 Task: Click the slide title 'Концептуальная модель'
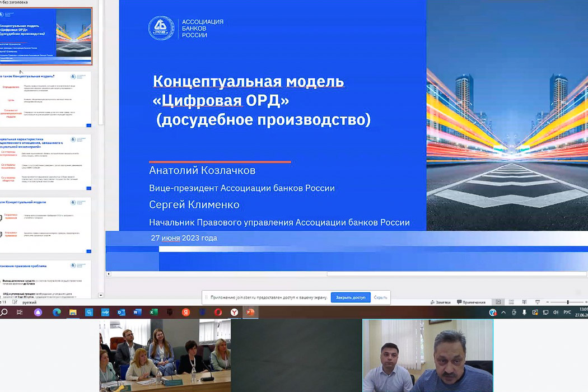pyautogui.click(x=248, y=81)
